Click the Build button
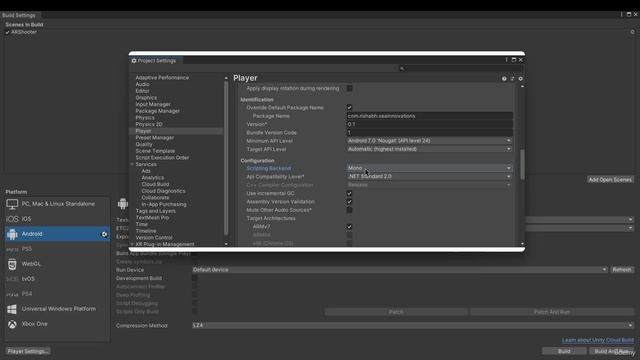The image size is (640, 360). coord(564,351)
